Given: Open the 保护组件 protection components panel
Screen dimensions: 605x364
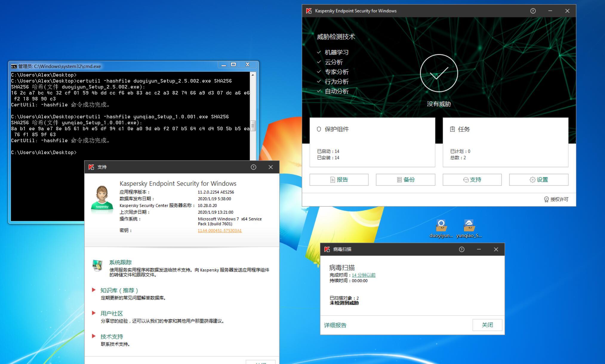Looking at the screenshot, I should (x=372, y=142).
